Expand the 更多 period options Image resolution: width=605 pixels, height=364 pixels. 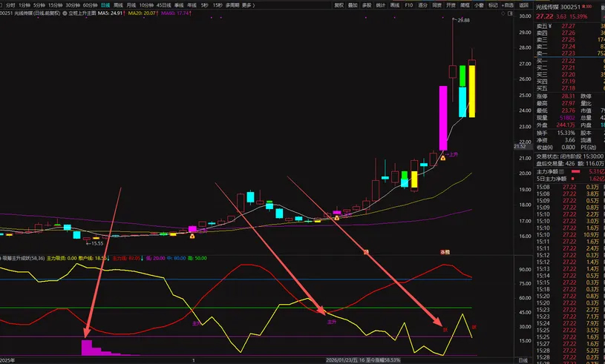(x=248, y=5)
